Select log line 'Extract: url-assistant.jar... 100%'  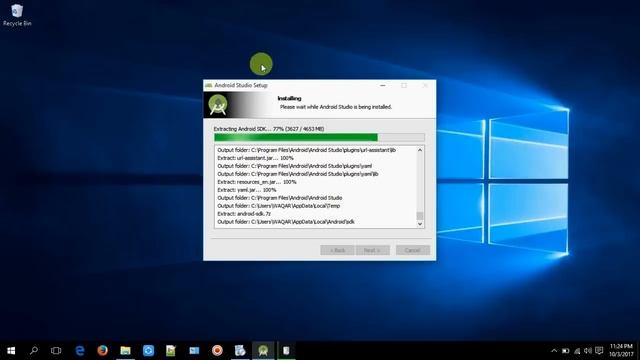coord(255,158)
